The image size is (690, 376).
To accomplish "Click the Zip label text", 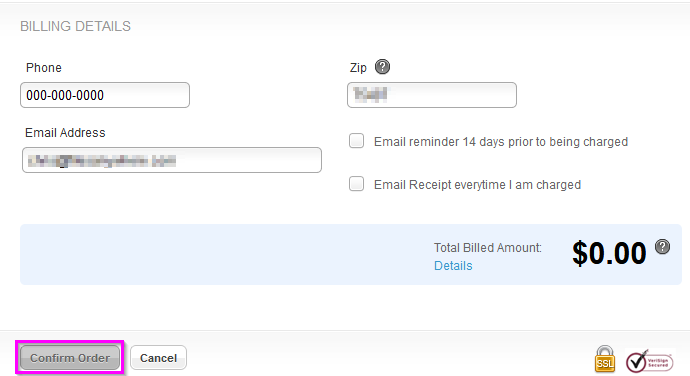I will click(358, 68).
